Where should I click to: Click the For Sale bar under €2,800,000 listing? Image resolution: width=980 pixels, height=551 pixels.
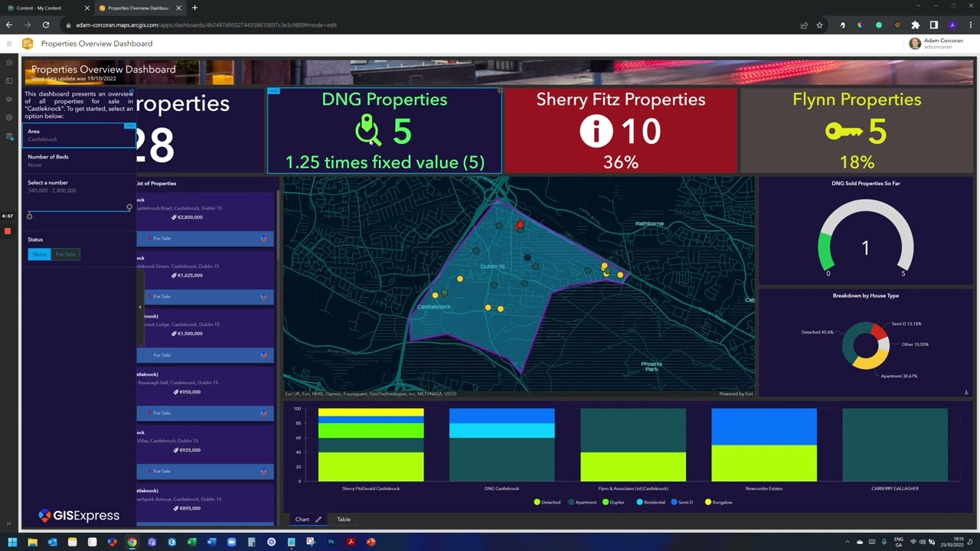205,238
